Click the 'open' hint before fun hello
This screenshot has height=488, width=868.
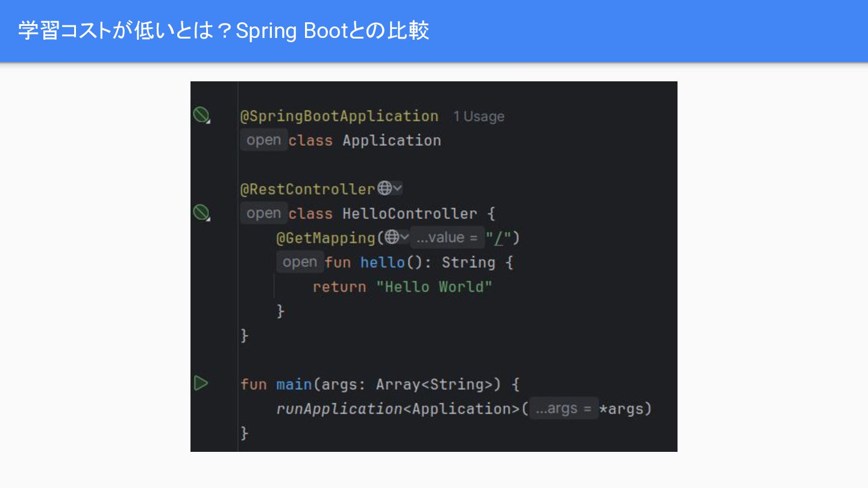[300, 262]
